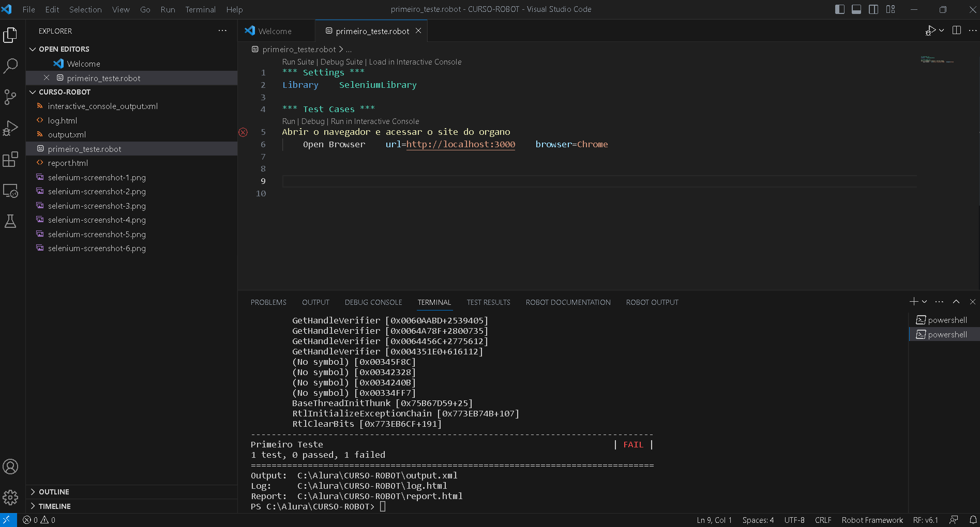Viewport: 980px width, 527px height.
Task: Close the primeiro_teste.robot editor tab
Action: click(418, 31)
